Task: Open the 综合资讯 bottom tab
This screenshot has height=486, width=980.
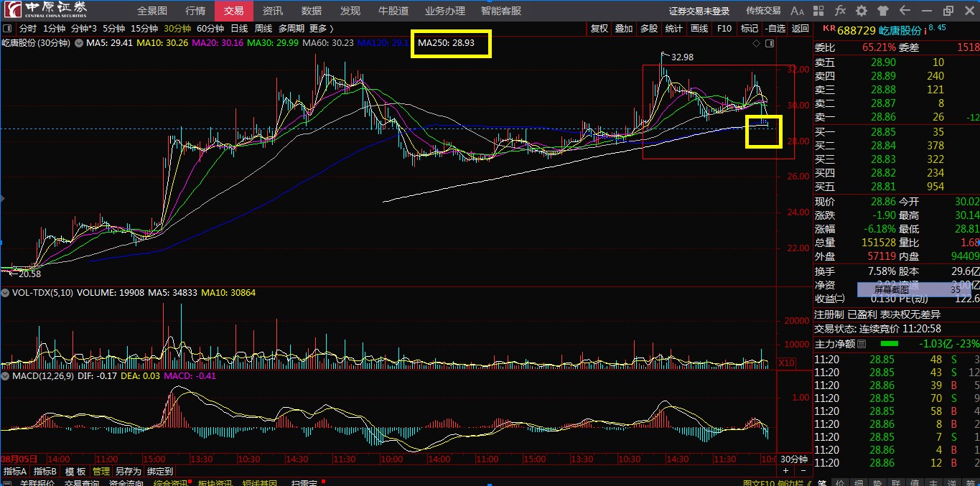Action: click(x=170, y=483)
